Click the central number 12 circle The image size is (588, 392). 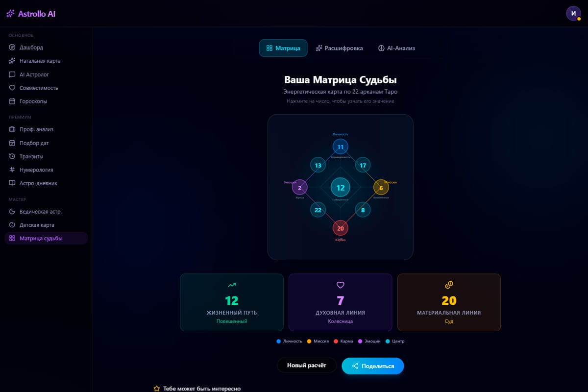pos(340,187)
